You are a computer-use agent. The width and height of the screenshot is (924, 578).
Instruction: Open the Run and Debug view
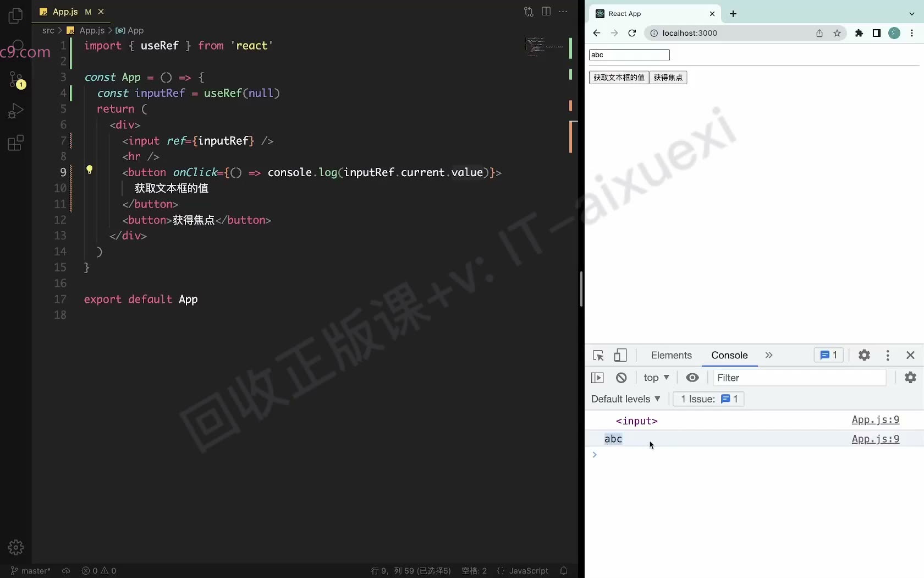pyautogui.click(x=16, y=111)
